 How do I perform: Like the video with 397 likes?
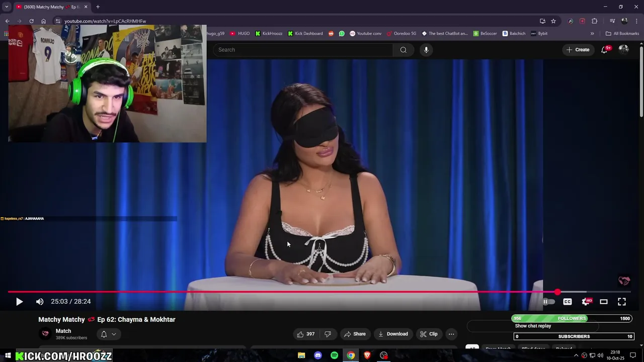(x=306, y=334)
